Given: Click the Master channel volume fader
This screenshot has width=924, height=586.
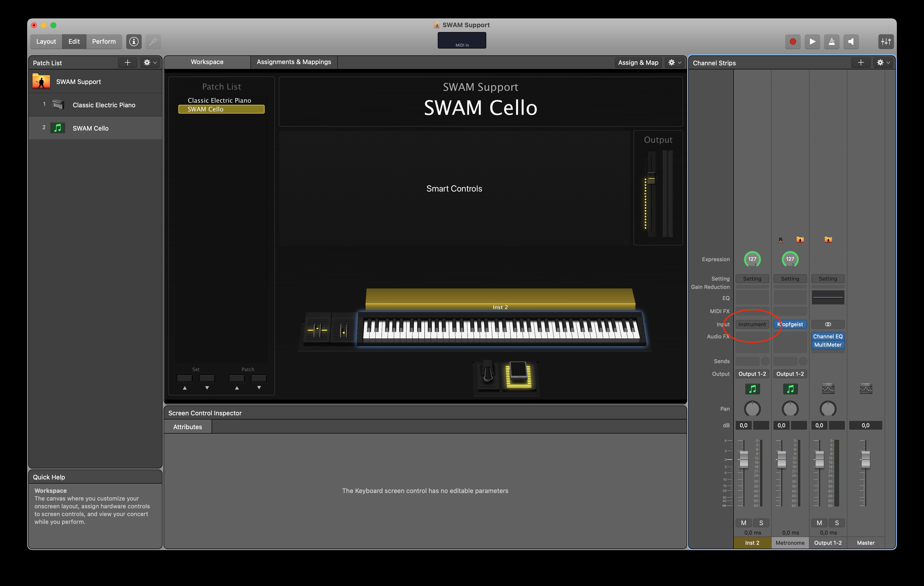Looking at the screenshot, I should pyautogui.click(x=865, y=459).
